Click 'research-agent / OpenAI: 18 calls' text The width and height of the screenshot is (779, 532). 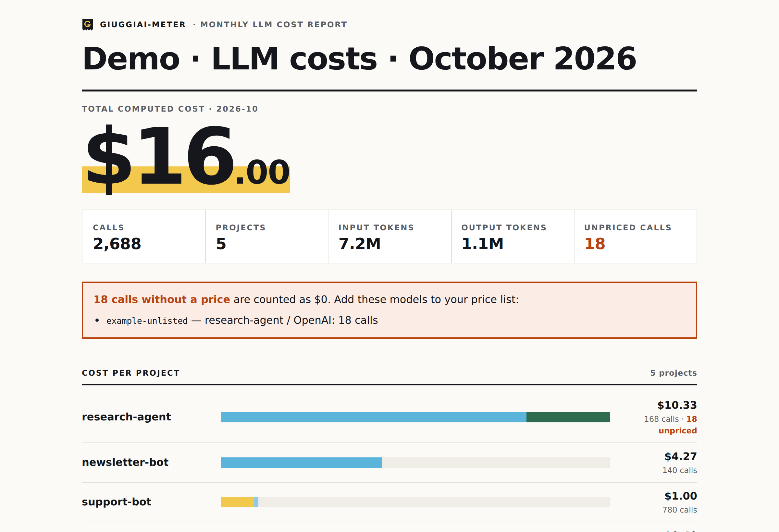coord(291,320)
